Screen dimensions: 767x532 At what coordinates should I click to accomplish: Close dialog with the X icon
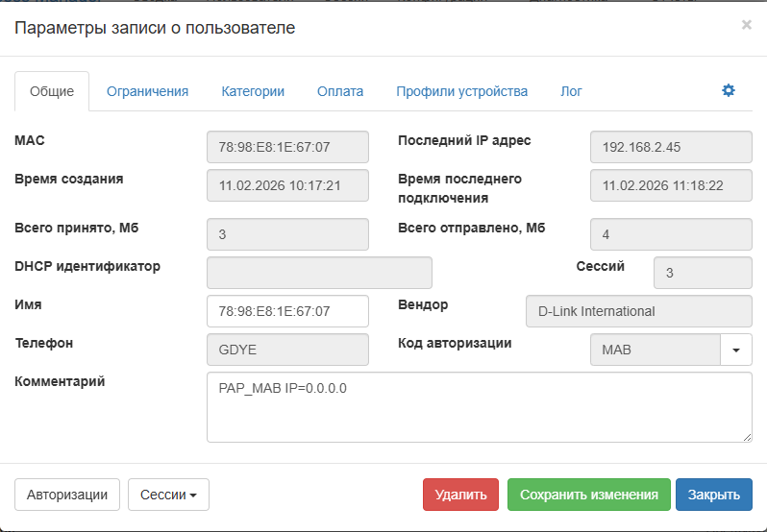(746, 25)
